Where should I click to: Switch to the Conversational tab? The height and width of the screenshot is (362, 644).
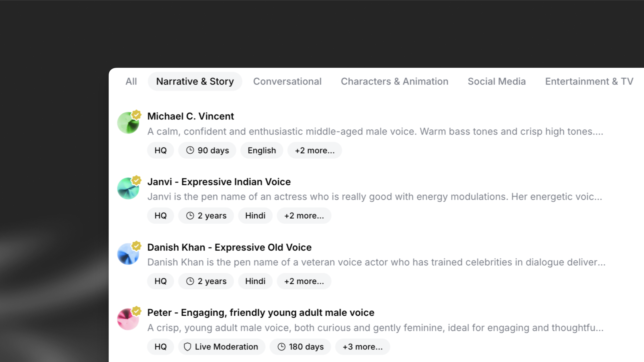tap(288, 81)
